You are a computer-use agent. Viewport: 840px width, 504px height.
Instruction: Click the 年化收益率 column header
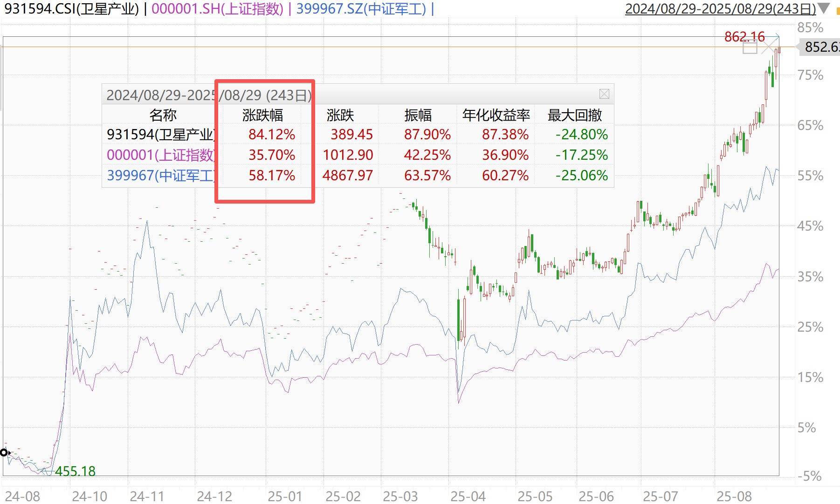[496, 115]
